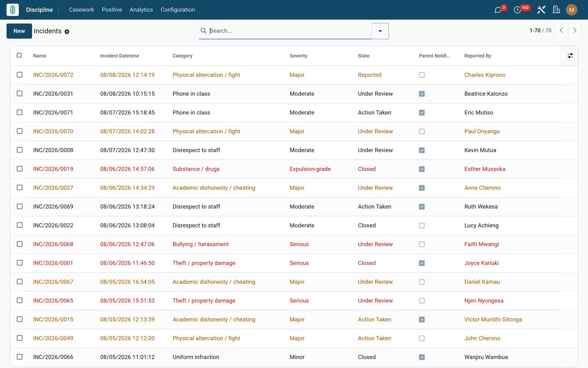This screenshot has width=588, height=368.
Task: Select the INC/2026/0072 row checkbox
Action: click(x=19, y=75)
